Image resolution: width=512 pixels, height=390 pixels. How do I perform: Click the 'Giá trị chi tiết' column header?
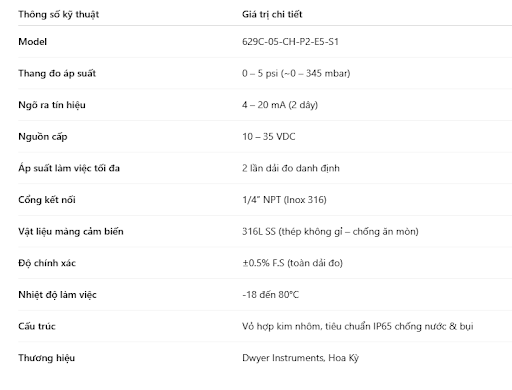[272, 14]
